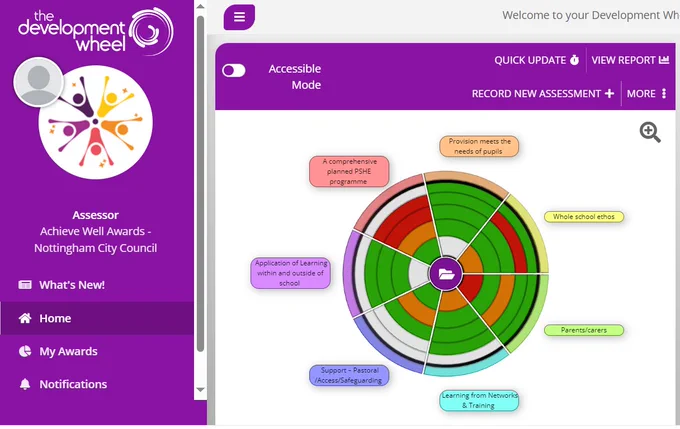The width and height of the screenshot is (680, 429).
Task: Click the light green outer rim wheel segment
Action: pos(534,319)
